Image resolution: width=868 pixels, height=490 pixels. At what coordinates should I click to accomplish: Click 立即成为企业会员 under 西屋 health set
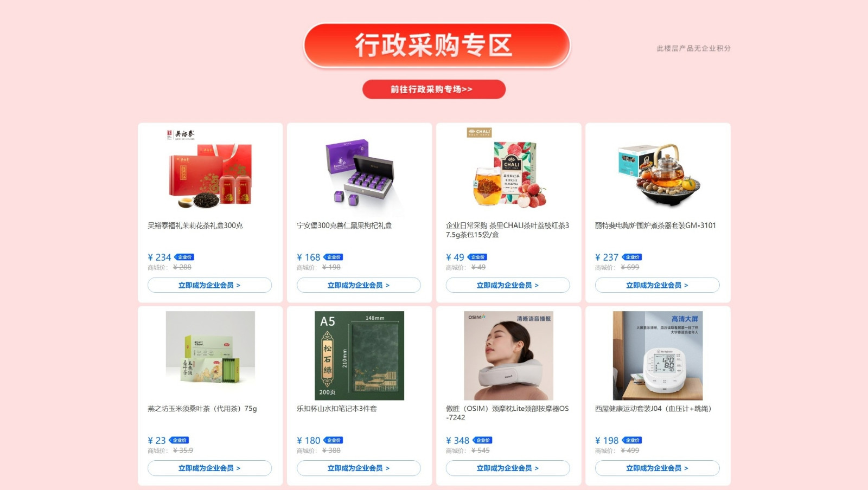(657, 468)
